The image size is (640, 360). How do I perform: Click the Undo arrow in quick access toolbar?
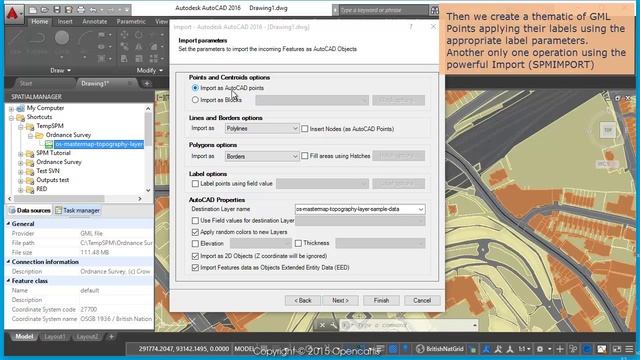point(93,9)
